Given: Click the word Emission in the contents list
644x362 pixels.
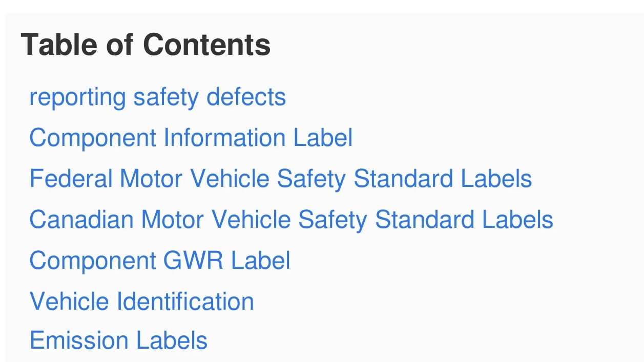Looking at the screenshot, I should [x=73, y=340].
